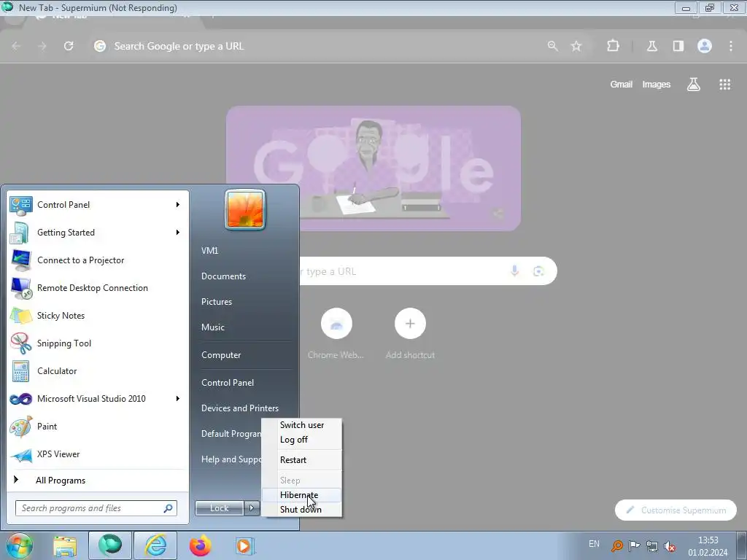Open the Extensions puzzle icon

tap(613, 46)
